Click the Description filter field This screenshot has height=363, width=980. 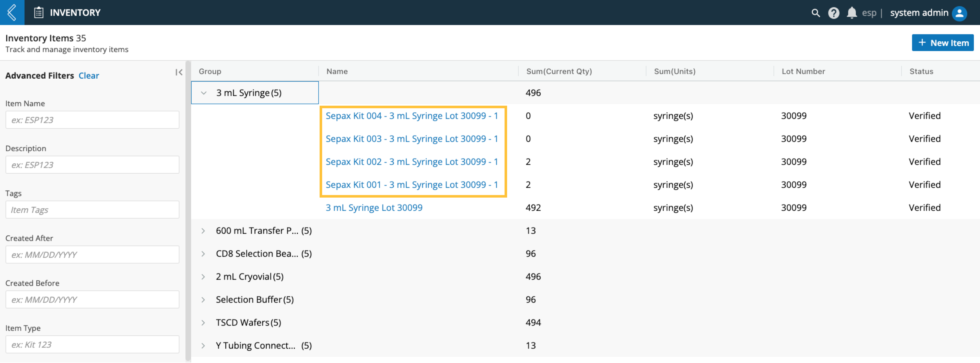(x=92, y=165)
